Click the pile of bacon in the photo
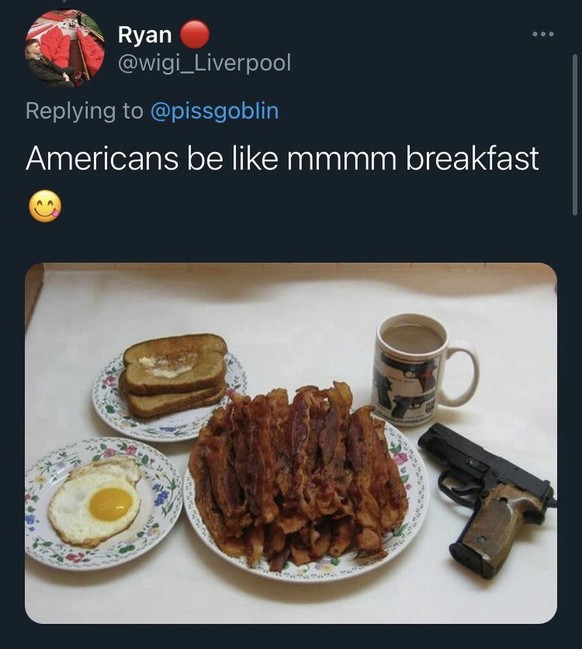Viewport: 582px width, 649px height. (298, 472)
